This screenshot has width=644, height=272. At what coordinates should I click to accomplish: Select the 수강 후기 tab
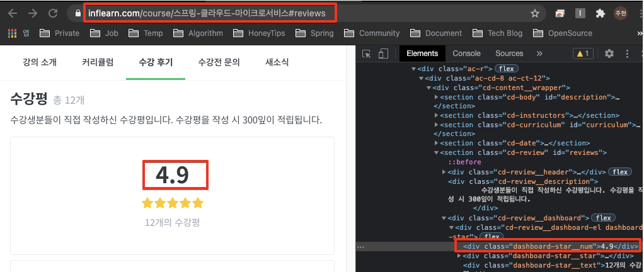[x=156, y=62]
